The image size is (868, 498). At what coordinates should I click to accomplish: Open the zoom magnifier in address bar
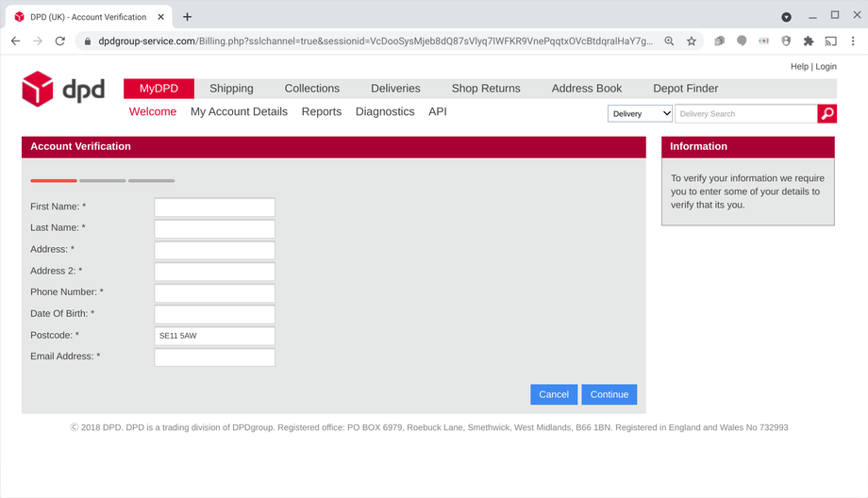click(669, 41)
